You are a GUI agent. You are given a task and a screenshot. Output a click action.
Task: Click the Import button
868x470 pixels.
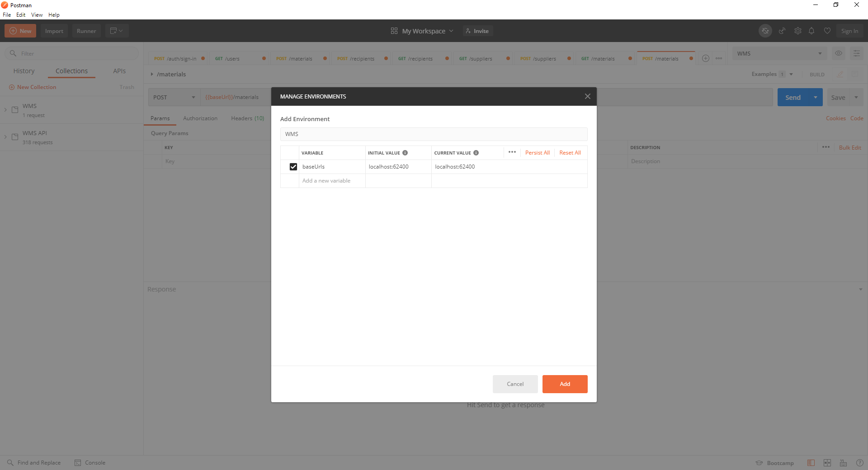click(x=54, y=31)
